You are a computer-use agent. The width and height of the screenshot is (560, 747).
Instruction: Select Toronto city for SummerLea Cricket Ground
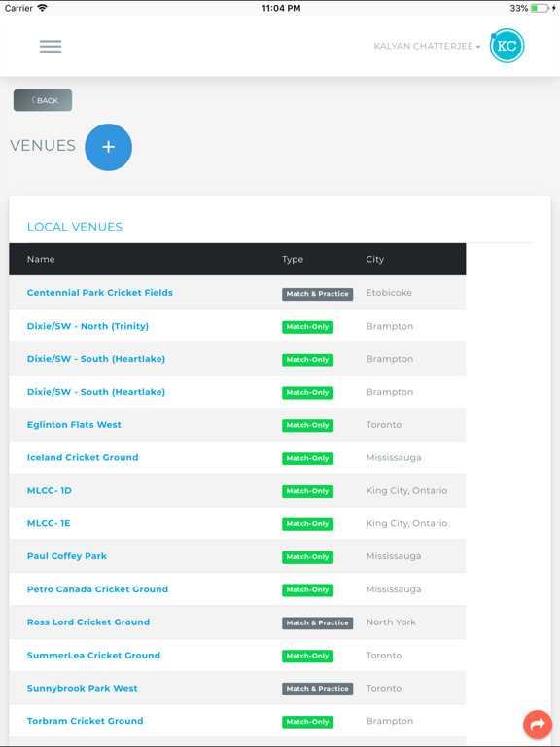pos(384,655)
